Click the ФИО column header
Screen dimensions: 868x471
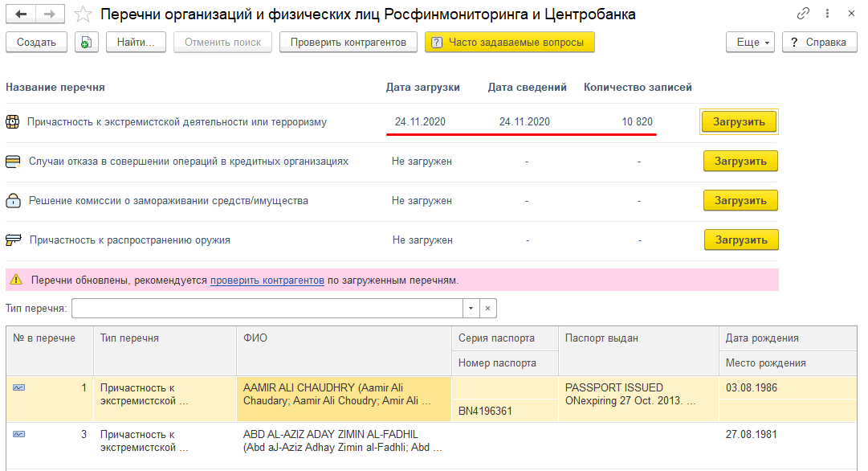344,350
